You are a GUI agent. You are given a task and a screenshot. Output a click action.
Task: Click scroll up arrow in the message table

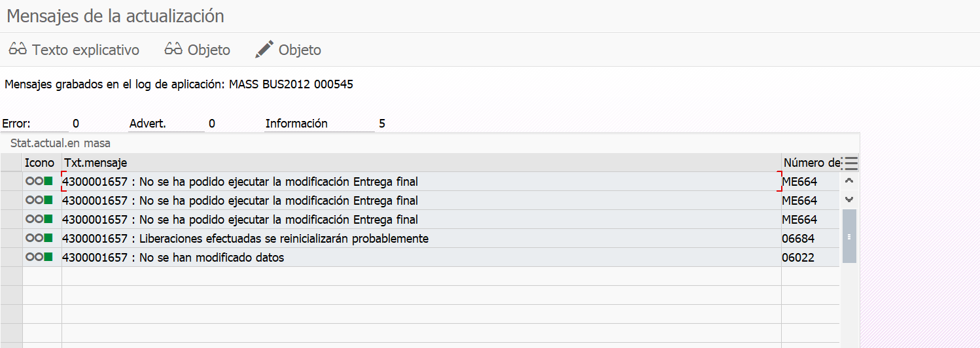[849, 181]
